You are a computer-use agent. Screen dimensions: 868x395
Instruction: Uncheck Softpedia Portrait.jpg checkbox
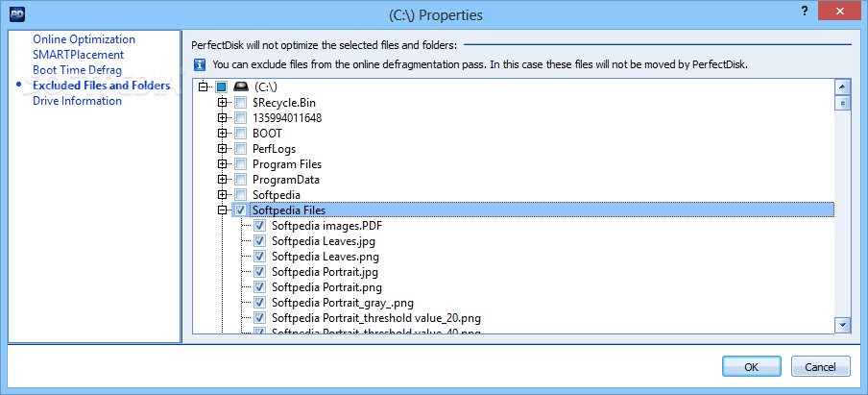coord(260,272)
